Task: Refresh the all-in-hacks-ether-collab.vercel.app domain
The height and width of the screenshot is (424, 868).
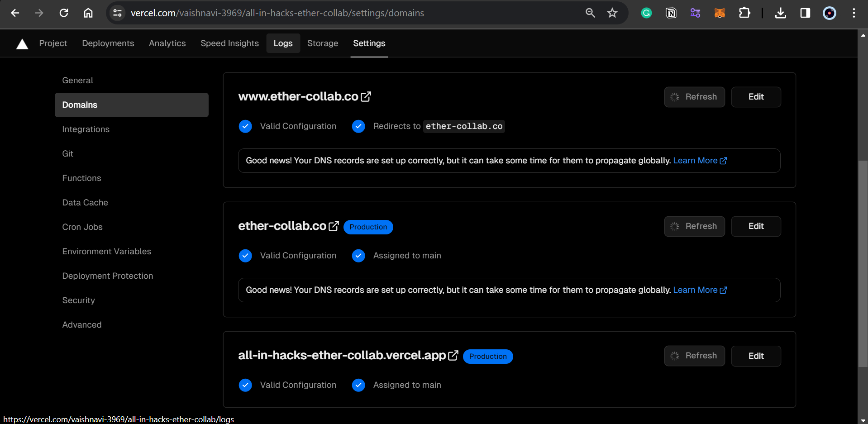Action: (x=694, y=356)
